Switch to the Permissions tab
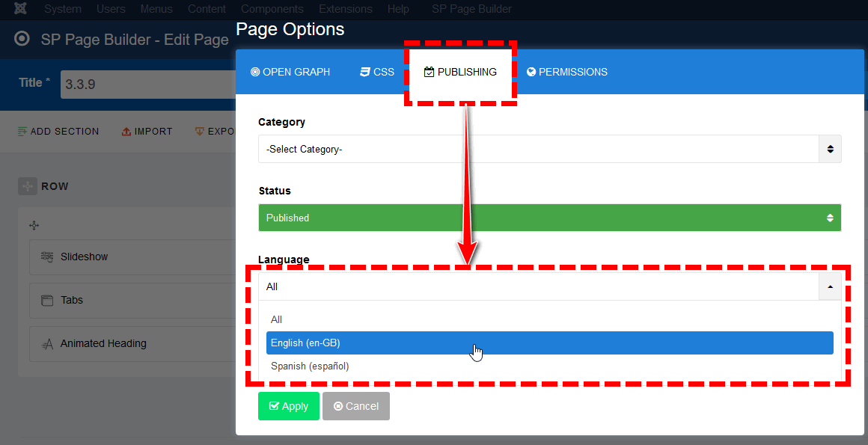The image size is (868, 445). [567, 72]
